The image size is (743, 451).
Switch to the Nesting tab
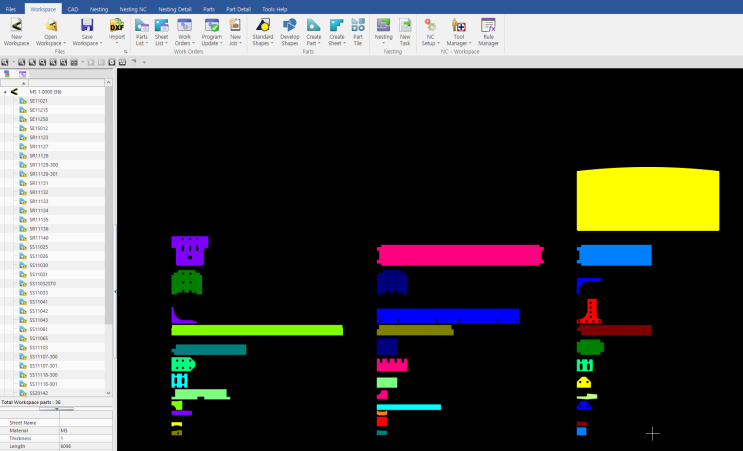pos(99,9)
